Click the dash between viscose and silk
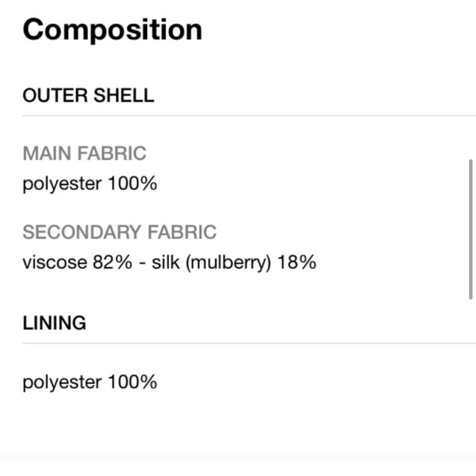 (x=142, y=263)
